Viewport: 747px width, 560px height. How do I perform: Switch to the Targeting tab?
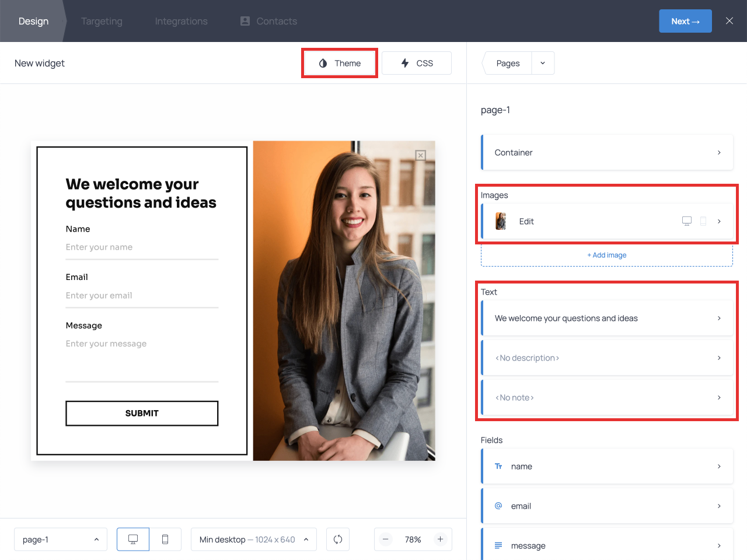[x=102, y=21]
